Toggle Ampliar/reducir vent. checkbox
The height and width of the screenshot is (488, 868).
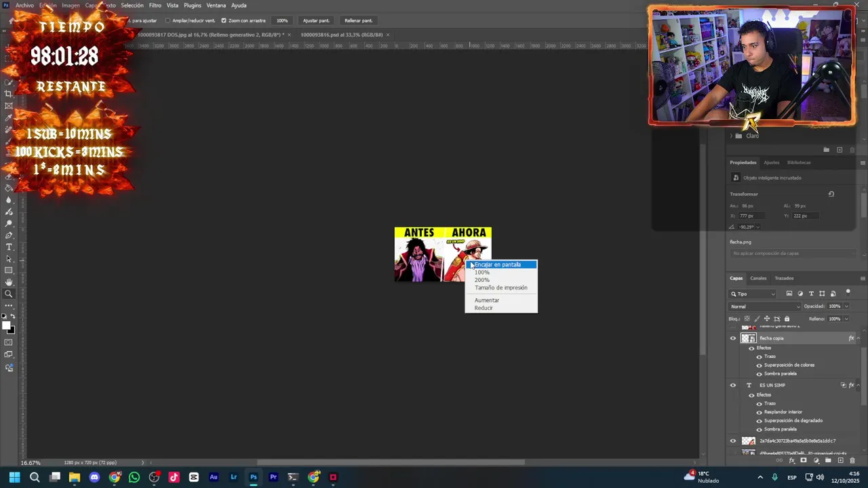click(167, 20)
